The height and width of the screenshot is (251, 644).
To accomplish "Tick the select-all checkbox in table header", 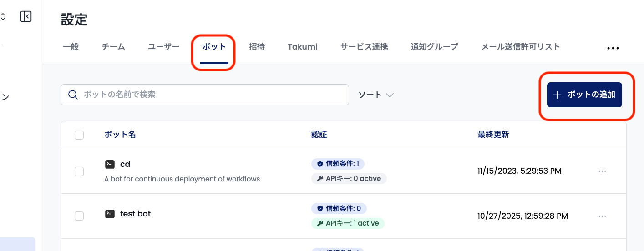I will point(79,135).
